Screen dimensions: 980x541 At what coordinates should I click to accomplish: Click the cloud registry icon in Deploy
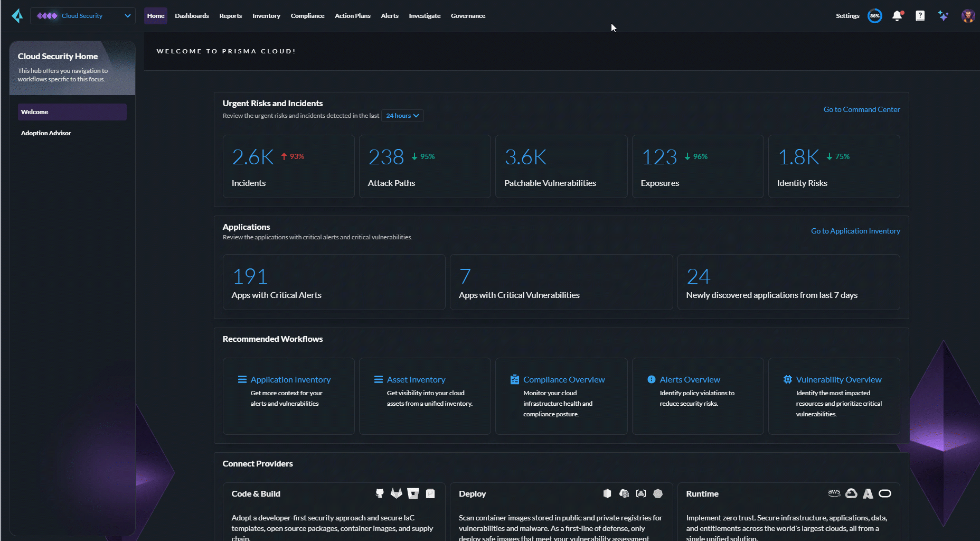click(x=624, y=493)
